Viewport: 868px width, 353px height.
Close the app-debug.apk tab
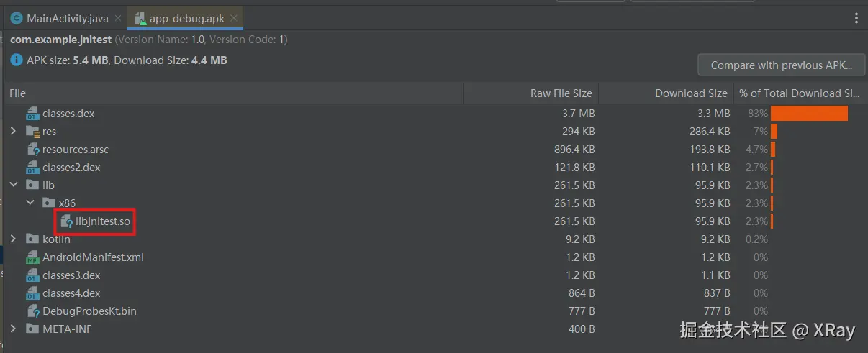tap(232, 18)
